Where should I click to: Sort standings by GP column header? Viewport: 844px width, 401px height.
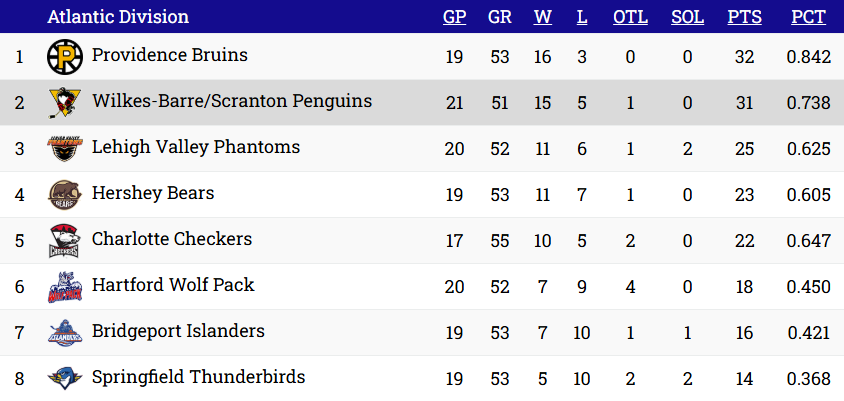[454, 17]
